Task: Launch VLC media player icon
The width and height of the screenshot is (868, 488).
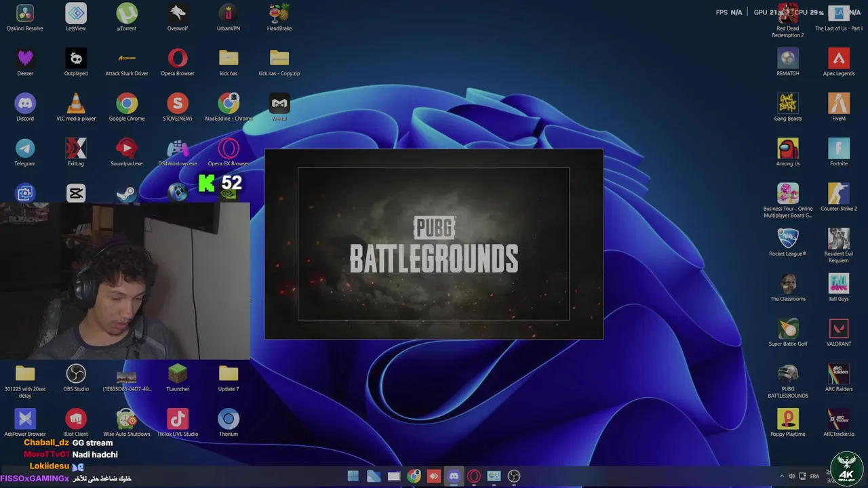Action: click(x=76, y=108)
